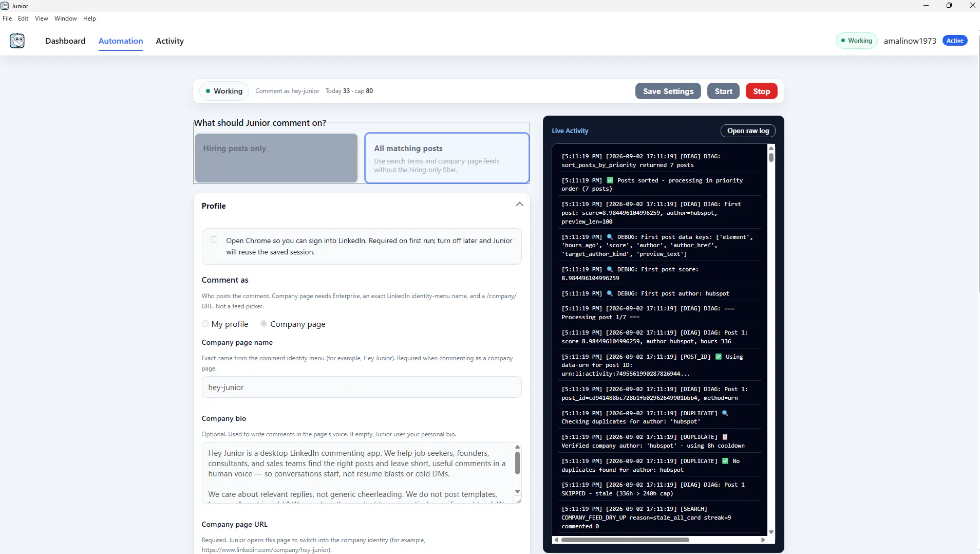Click the Junior app icon in title bar
The image size is (980, 554).
click(5, 6)
